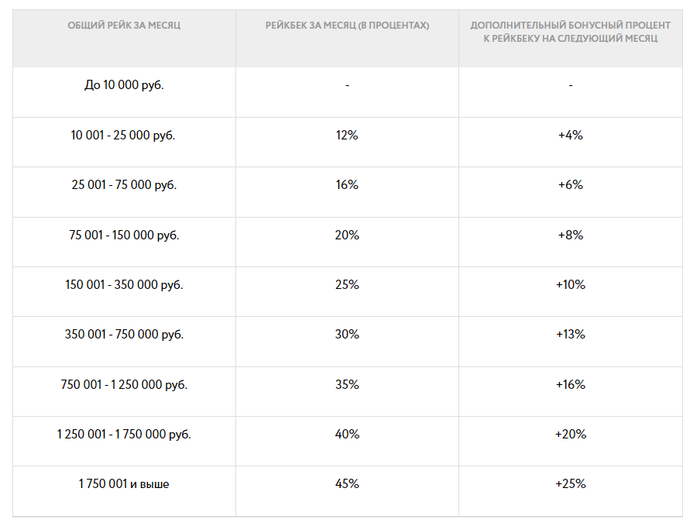This screenshot has height=526, width=700.
Task: Click the +10% bonus cell
Action: click(x=570, y=285)
